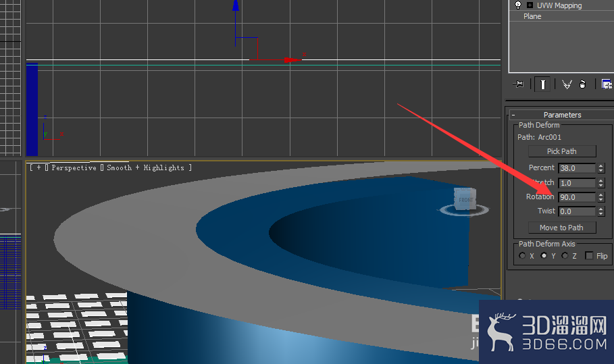Image resolution: width=614 pixels, height=364 pixels.
Task: Click the ViewCube compass ring
Action: click(x=465, y=211)
